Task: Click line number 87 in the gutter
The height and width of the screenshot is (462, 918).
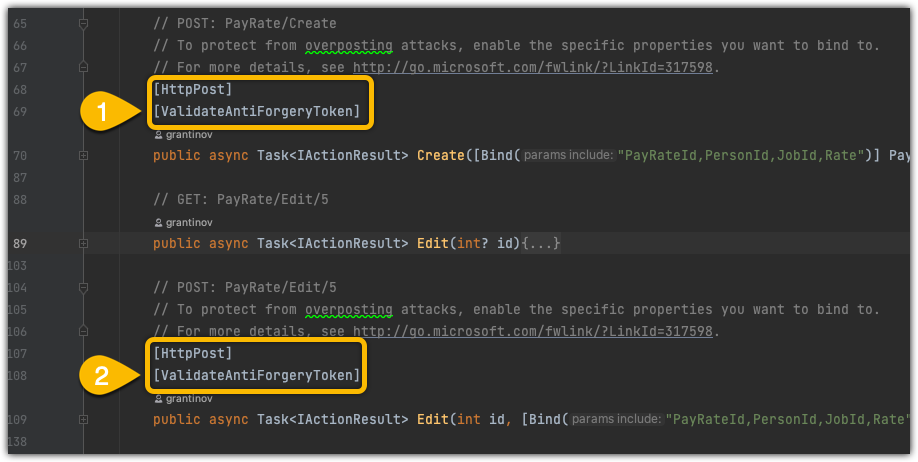Action: (x=20, y=177)
